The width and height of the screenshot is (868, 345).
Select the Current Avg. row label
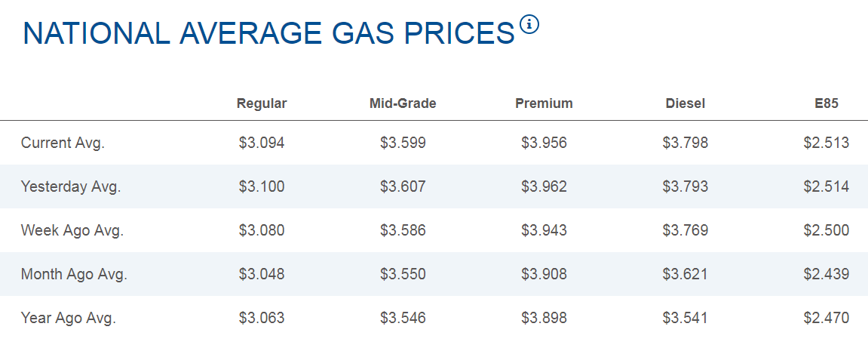point(63,143)
